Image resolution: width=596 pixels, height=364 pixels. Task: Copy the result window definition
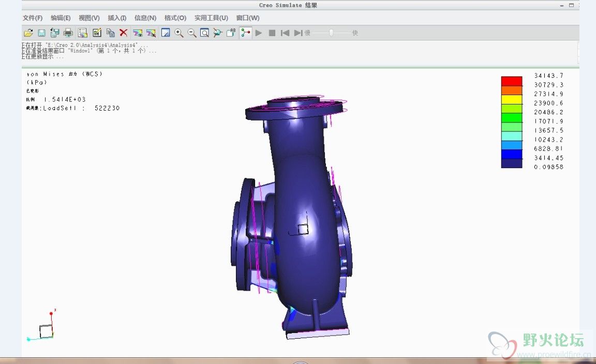pyautogui.click(x=111, y=33)
